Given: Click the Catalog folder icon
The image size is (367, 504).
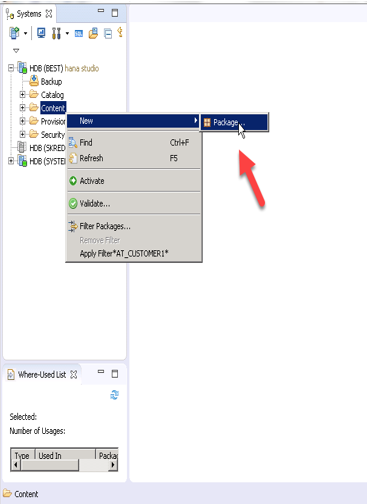Looking at the screenshot, I should click(34, 94).
